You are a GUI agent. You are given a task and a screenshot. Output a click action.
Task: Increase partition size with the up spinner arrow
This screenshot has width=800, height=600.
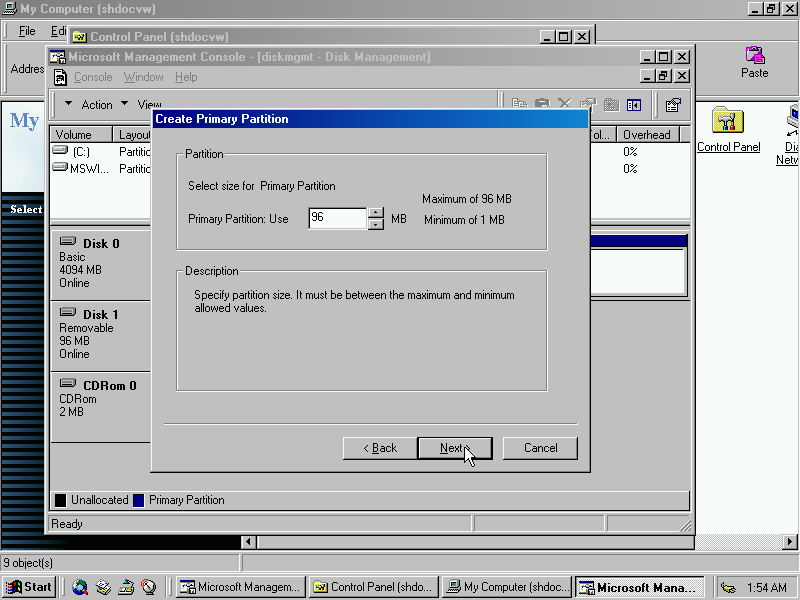pos(376,212)
